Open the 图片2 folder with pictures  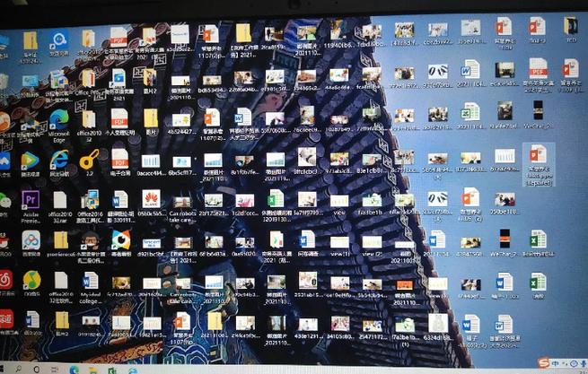point(149,77)
